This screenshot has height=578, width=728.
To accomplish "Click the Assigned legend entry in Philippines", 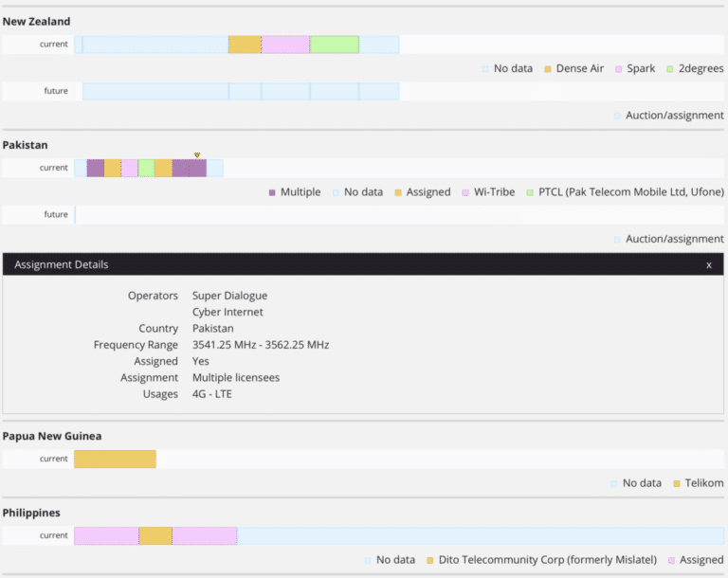I will click(696, 560).
